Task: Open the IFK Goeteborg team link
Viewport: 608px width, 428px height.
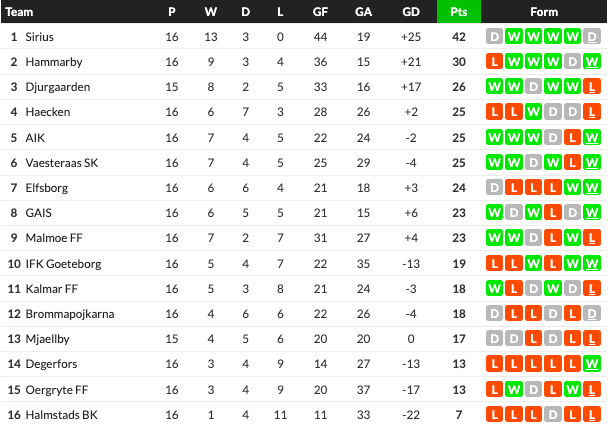Action: 63,264
